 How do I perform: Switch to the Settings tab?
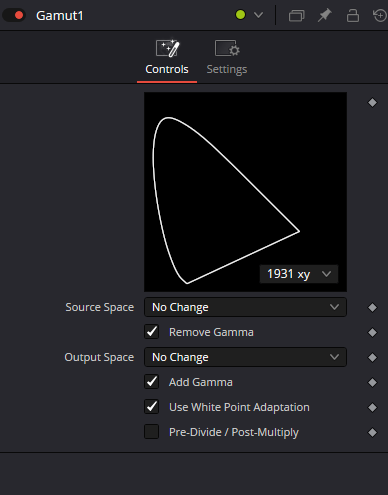pos(227,58)
